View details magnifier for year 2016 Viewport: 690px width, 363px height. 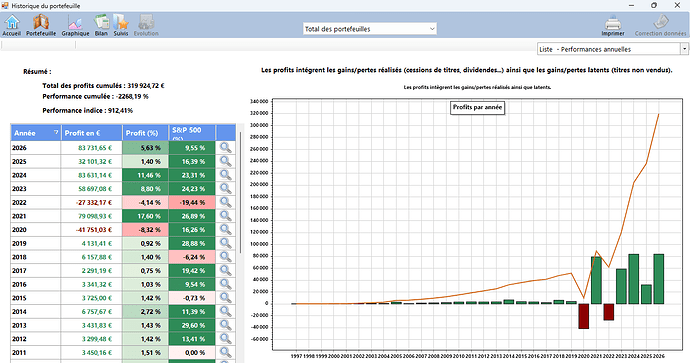(226, 284)
